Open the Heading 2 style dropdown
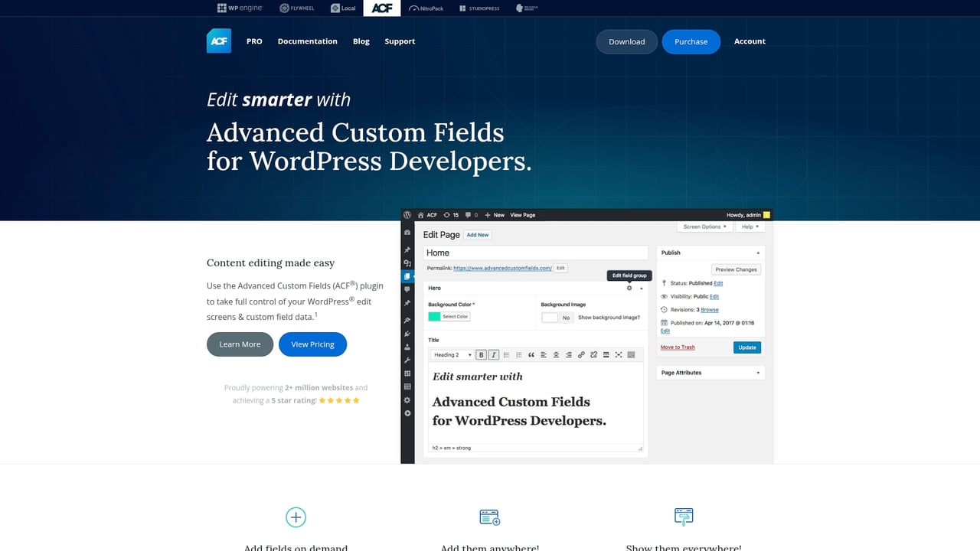Screen dimensions: 980x551 coord(451,354)
